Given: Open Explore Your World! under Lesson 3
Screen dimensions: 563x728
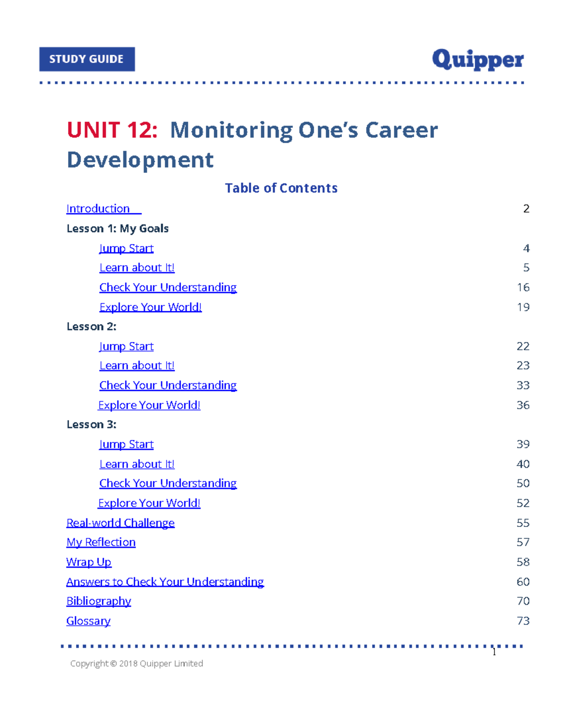Looking at the screenshot, I should point(149,503).
